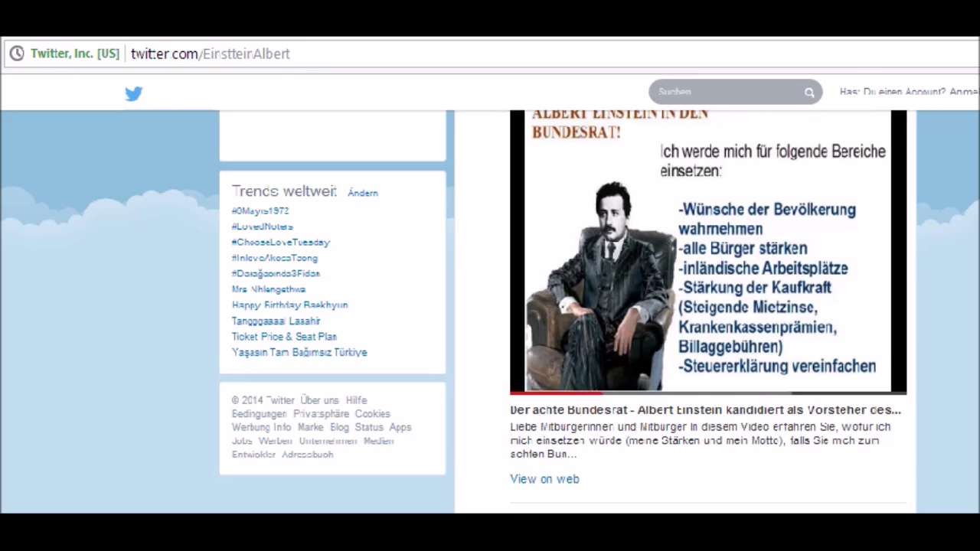The height and width of the screenshot is (551, 980).
Task: Click the video progress bar below video
Action: [707, 393]
